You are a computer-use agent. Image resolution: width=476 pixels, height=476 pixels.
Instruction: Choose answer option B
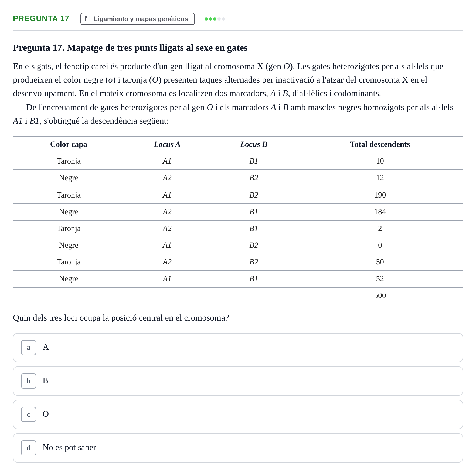(238, 381)
